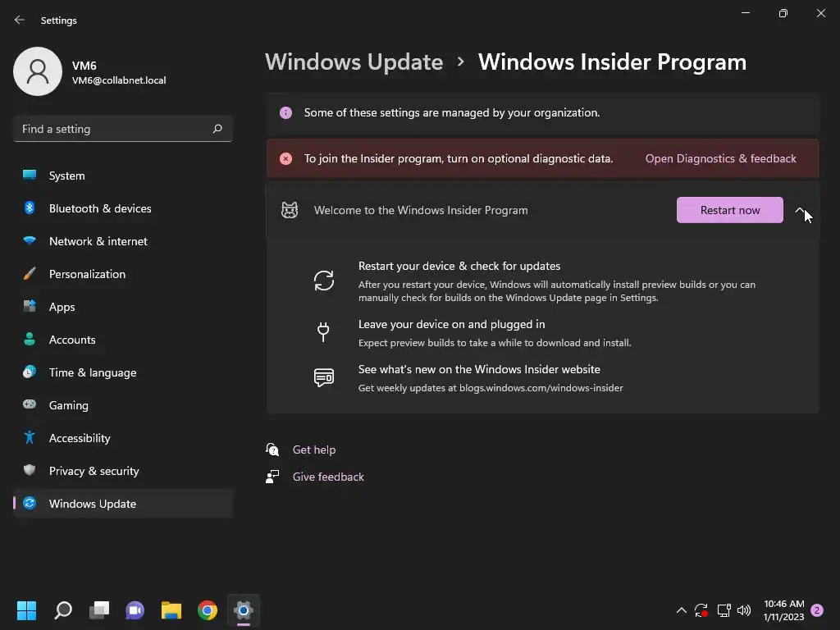Click the purple info icon in organization notice
Screen dimensions: 840x630
point(285,112)
